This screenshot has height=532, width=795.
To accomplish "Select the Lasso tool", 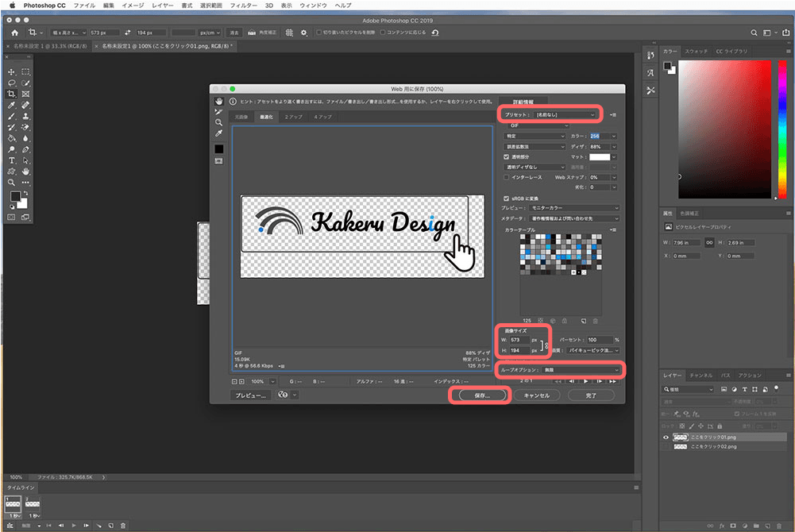I will tap(11, 83).
